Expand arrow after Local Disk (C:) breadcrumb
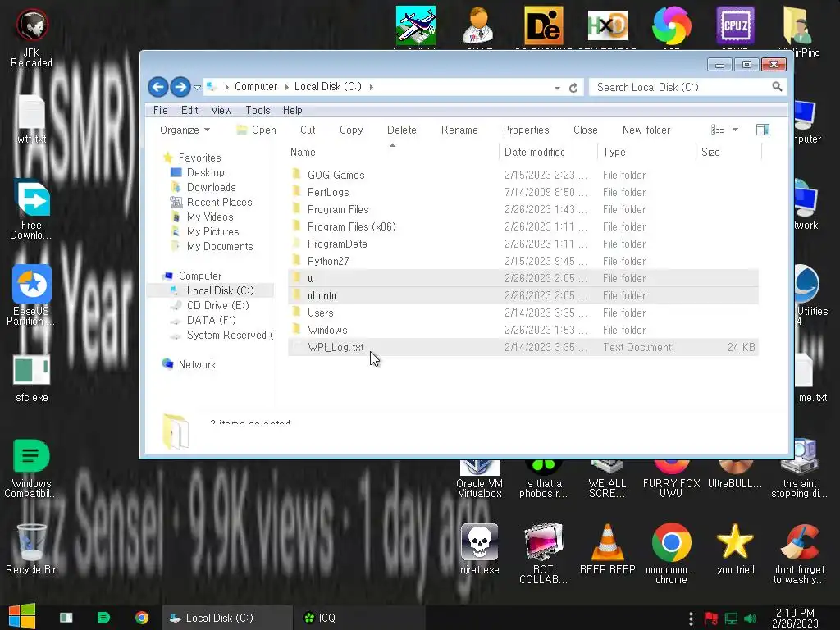The height and width of the screenshot is (630, 840). 372,87
